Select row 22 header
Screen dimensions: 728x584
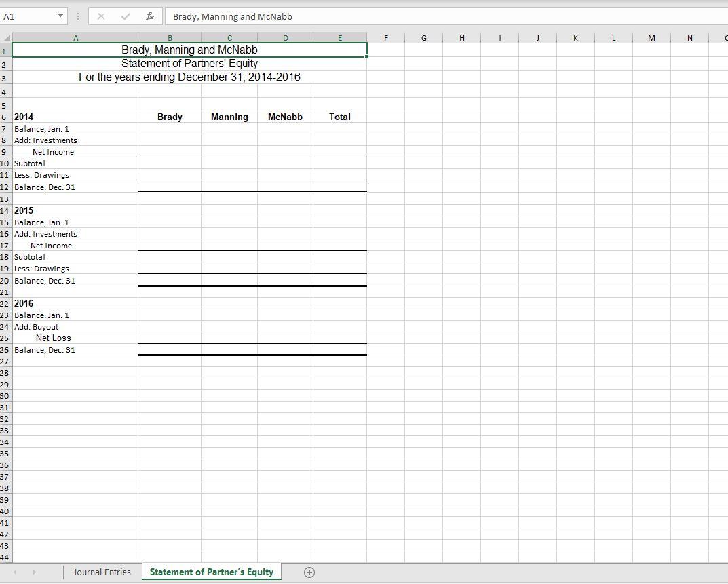tap(5, 304)
